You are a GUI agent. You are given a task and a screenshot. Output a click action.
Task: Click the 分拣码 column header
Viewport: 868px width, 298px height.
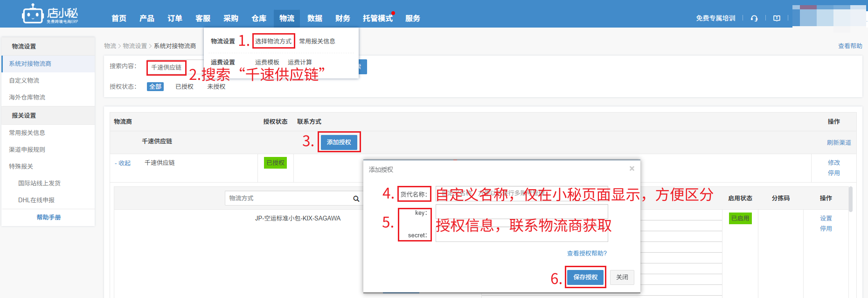pos(780,198)
